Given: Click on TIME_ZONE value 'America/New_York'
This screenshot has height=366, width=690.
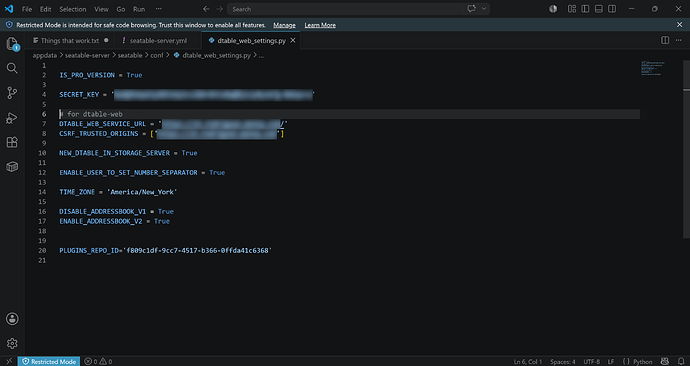Looking at the screenshot, I should 142,192.
